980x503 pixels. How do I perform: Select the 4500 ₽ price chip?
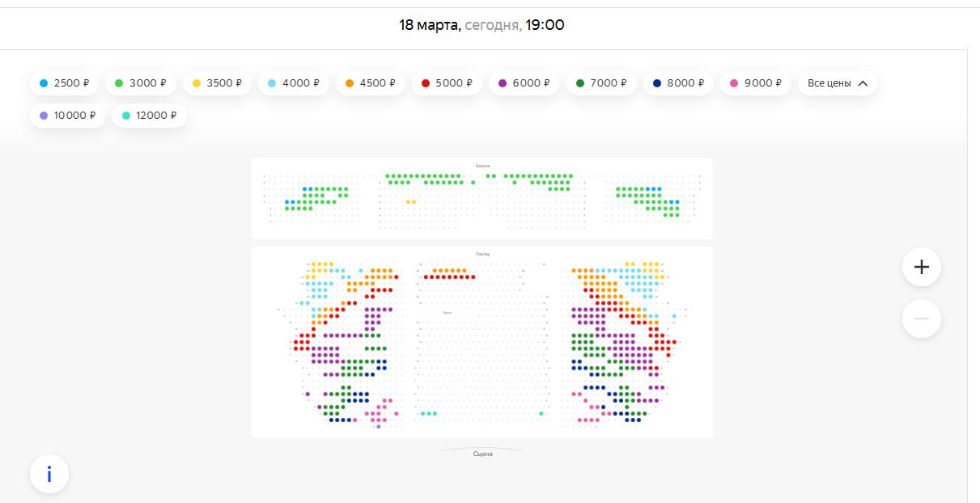370,83
